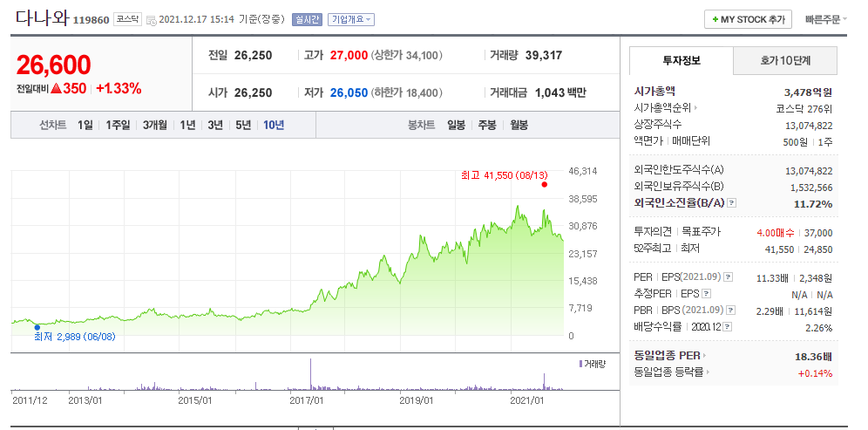Image resolution: width=868 pixels, height=430 pixels.
Task: Click the 최저 2,989 (06/08) chart label
Action: coord(75,337)
